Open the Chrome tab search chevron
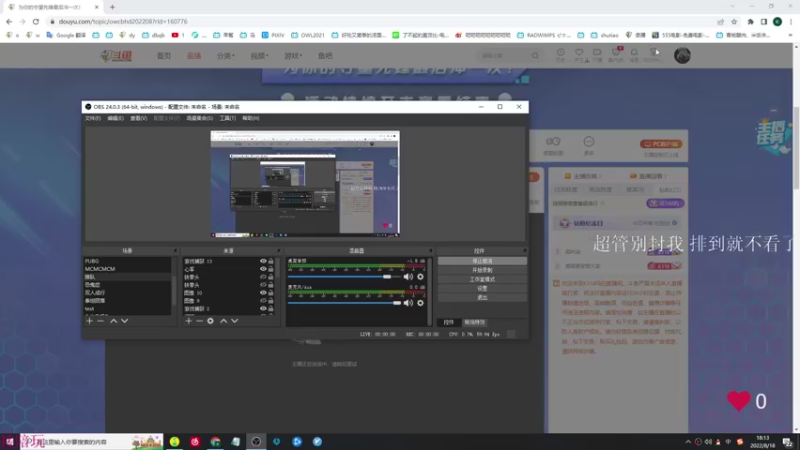 [x=733, y=7]
